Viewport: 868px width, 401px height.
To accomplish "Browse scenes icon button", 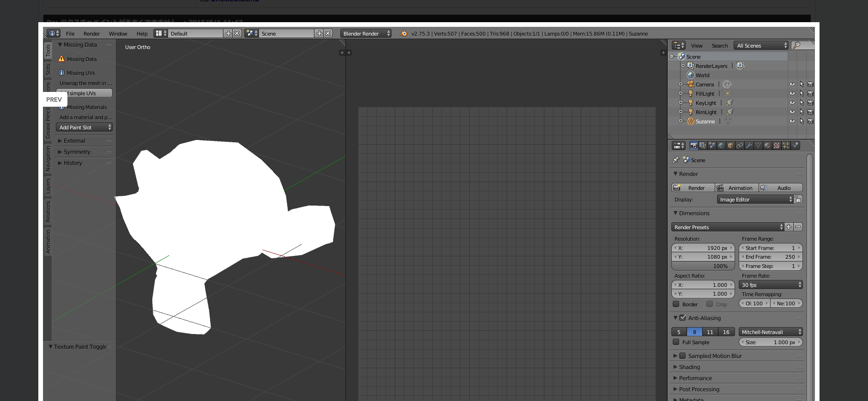I will tap(252, 33).
